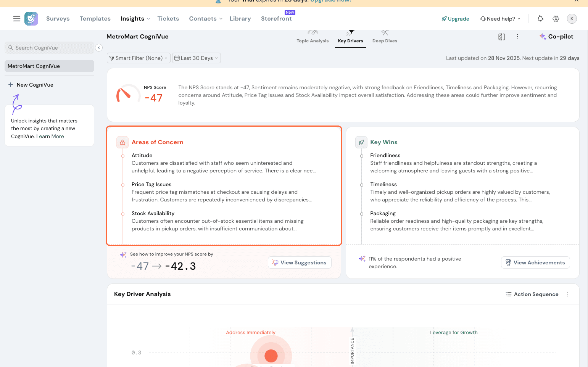Open the hamburger navigation menu
The width and height of the screenshot is (588, 367).
coord(16,19)
